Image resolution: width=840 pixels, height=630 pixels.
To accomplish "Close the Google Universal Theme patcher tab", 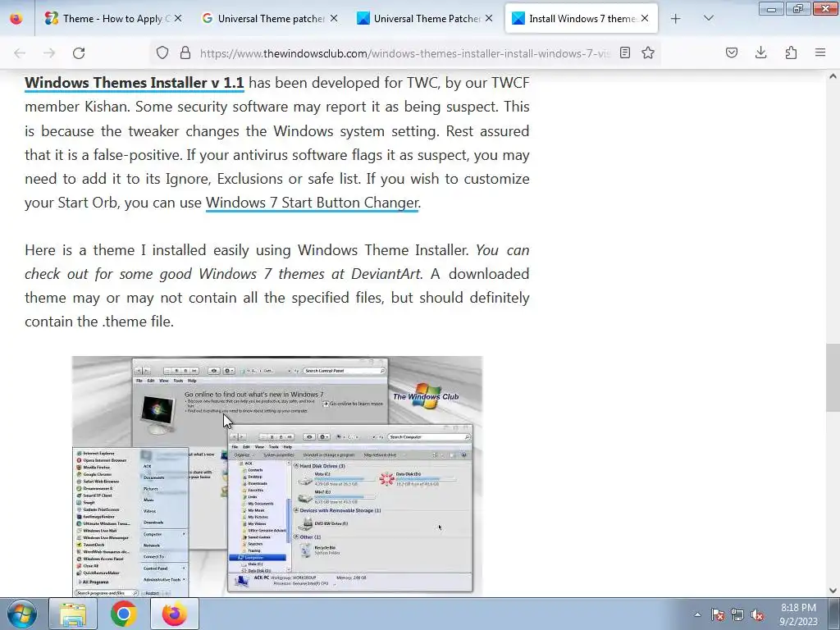I will tap(334, 18).
